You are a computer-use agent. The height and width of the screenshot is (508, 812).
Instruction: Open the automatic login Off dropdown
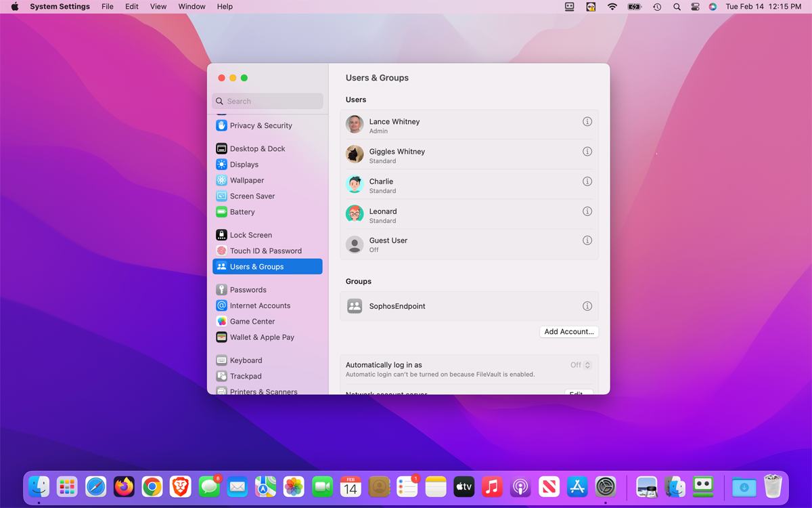pyautogui.click(x=579, y=364)
